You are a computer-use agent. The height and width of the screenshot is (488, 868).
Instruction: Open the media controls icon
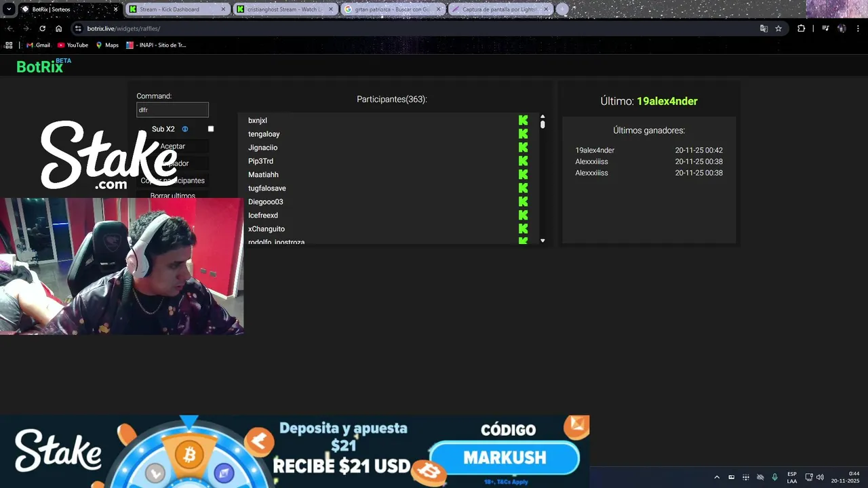tap(825, 28)
